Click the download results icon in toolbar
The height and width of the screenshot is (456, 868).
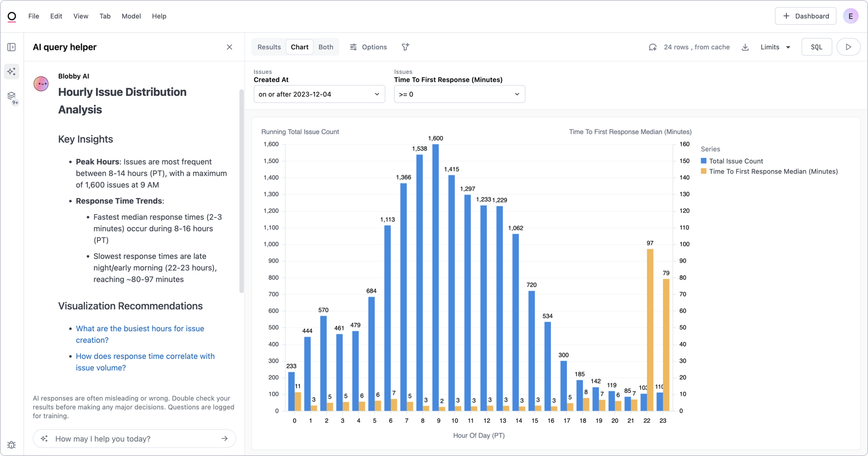745,47
